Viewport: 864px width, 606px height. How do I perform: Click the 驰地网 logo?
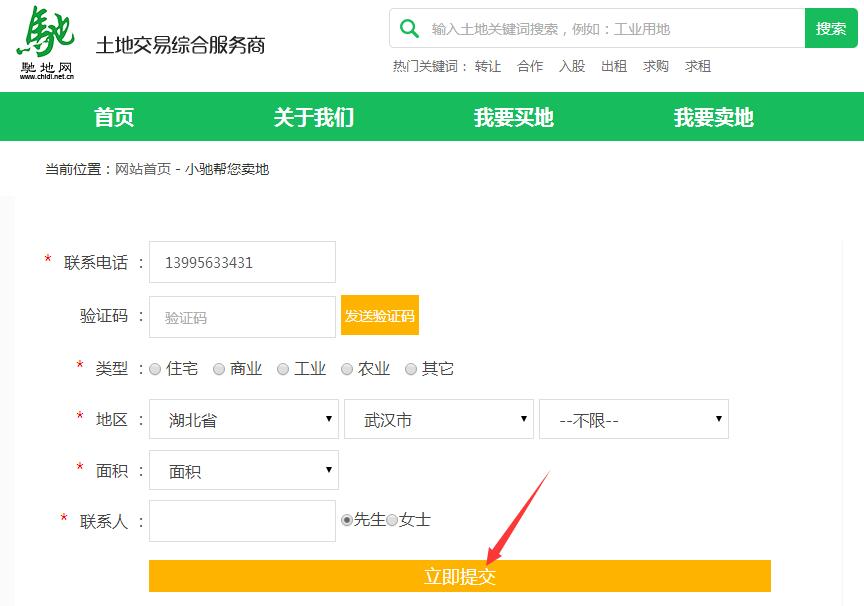pos(46,42)
